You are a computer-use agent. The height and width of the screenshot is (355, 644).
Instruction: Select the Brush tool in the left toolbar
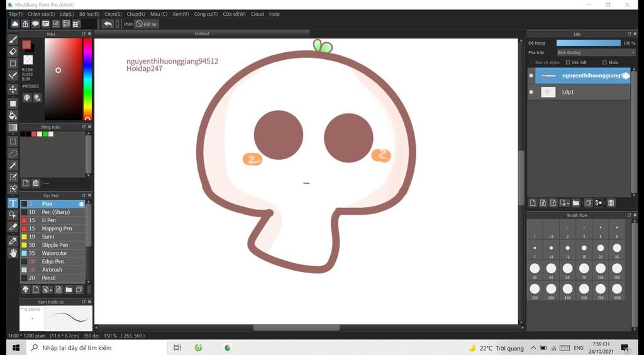coord(13,40)
